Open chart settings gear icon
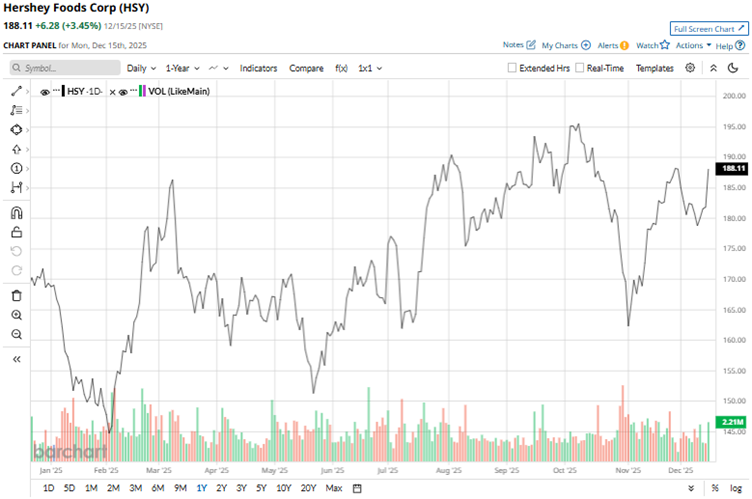The width and height of the screenshot is (752, 499). pos(690,68)
